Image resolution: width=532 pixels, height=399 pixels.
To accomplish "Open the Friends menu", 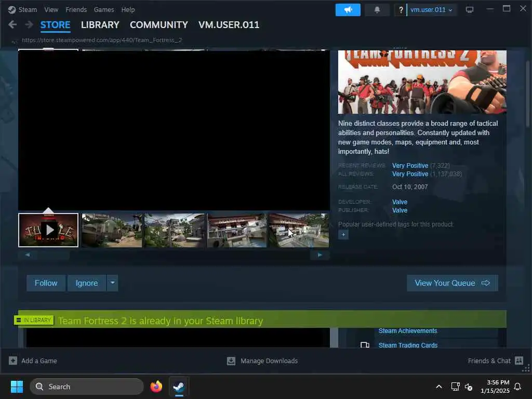I will pyautogui.click(x=76, y=9).
